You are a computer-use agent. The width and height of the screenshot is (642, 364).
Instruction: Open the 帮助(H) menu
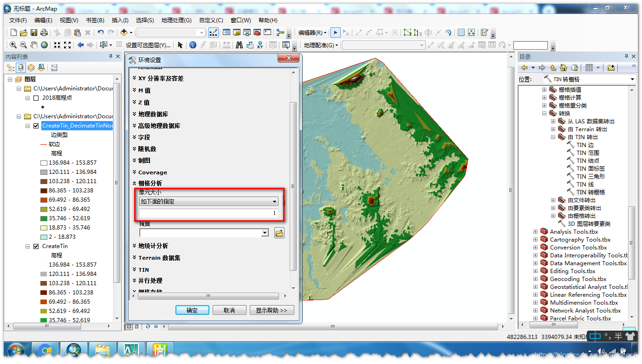point(268,20)
